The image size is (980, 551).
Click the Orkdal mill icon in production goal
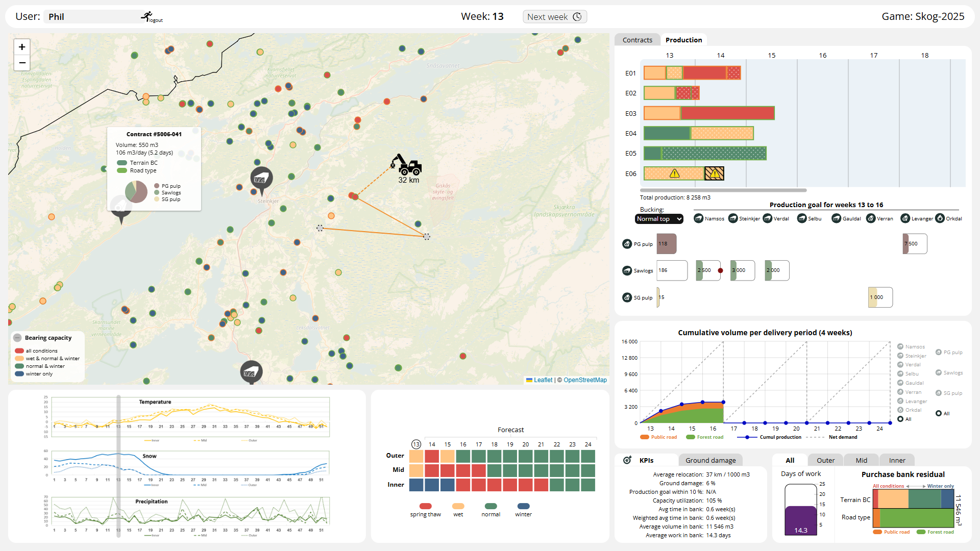coord(940,218)
